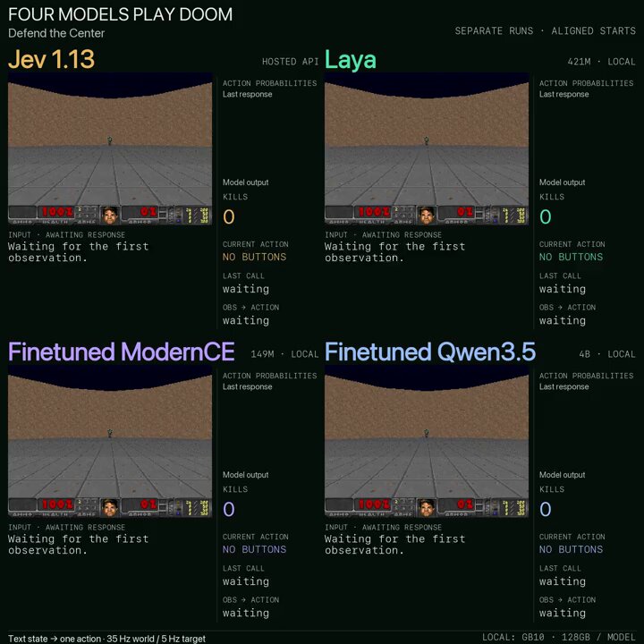This screenshot has width=644, height=644.
Task: Select the 'Finetuned ModernCE' model heading
Action: click(122, 352)
